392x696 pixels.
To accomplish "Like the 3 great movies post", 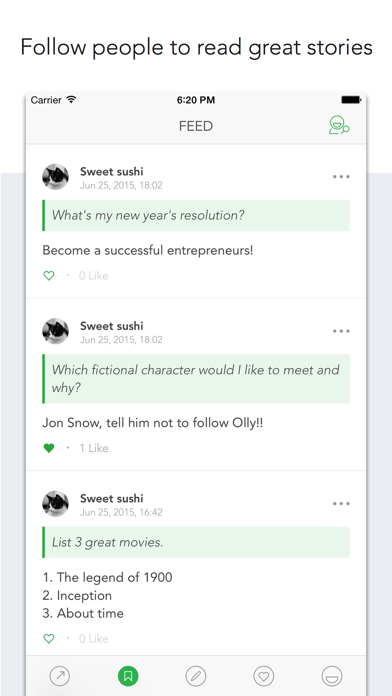I will coord(49,639).
